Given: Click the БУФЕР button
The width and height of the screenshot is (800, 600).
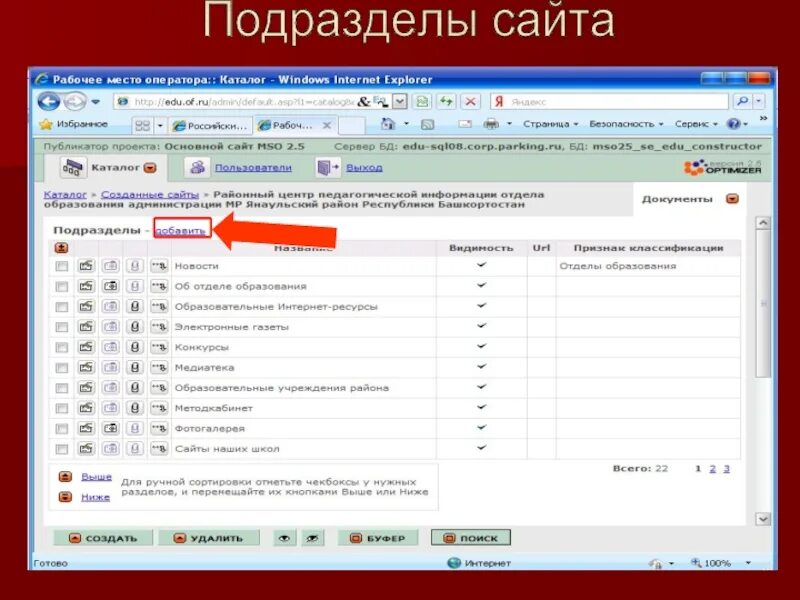Looking at the screenshot, I should (x=378, y=538).
